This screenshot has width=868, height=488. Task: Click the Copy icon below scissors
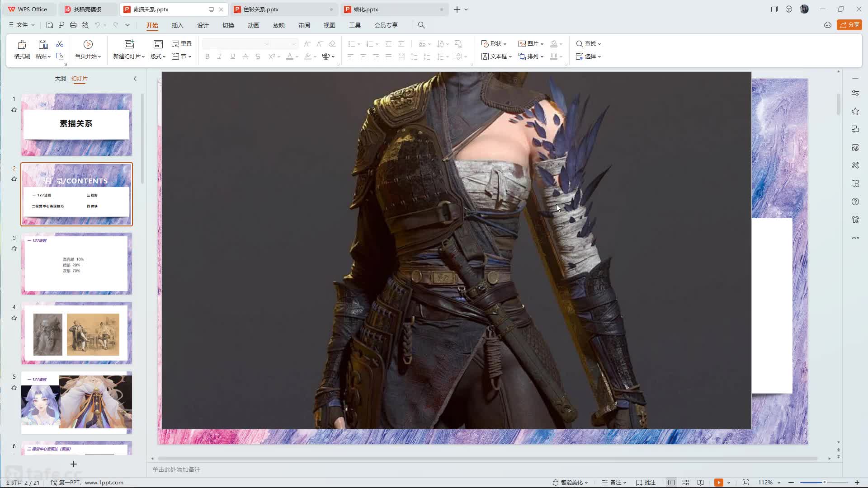pos(60,56)
